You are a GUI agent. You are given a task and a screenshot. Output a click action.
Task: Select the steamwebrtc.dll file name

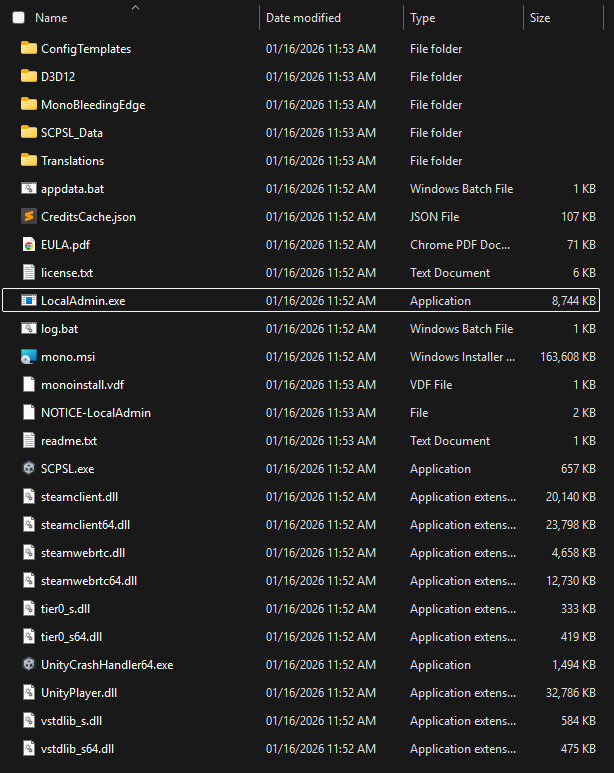tap(83, 553)
